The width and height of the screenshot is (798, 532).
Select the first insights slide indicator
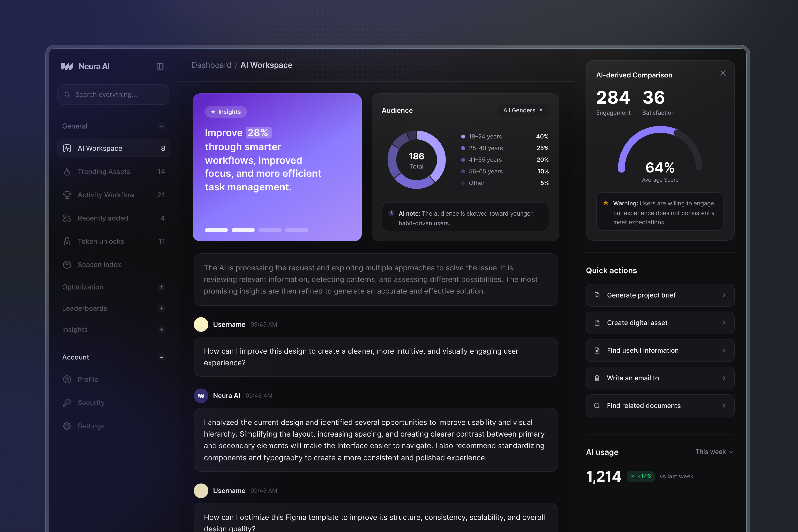[216, 230]
